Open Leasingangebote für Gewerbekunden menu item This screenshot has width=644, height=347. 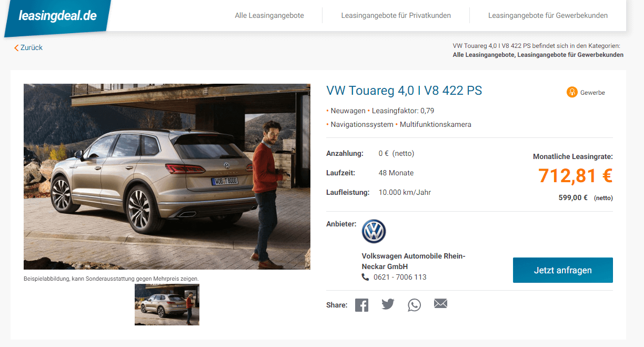[x=548, y=15]
